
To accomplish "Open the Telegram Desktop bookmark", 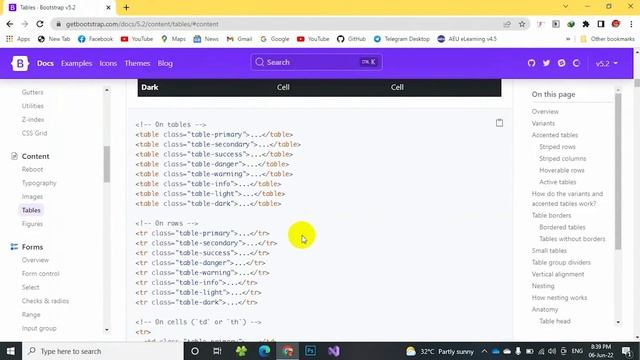I will [402, 39].
